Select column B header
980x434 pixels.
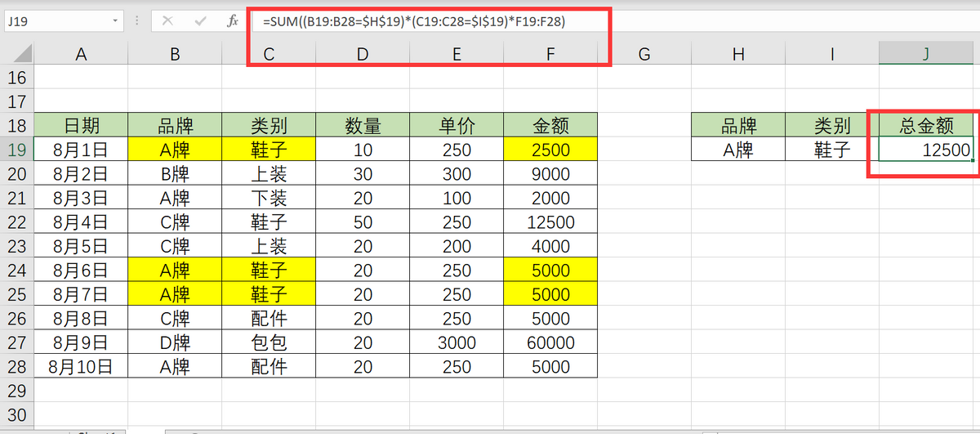[x=175, y=55]
